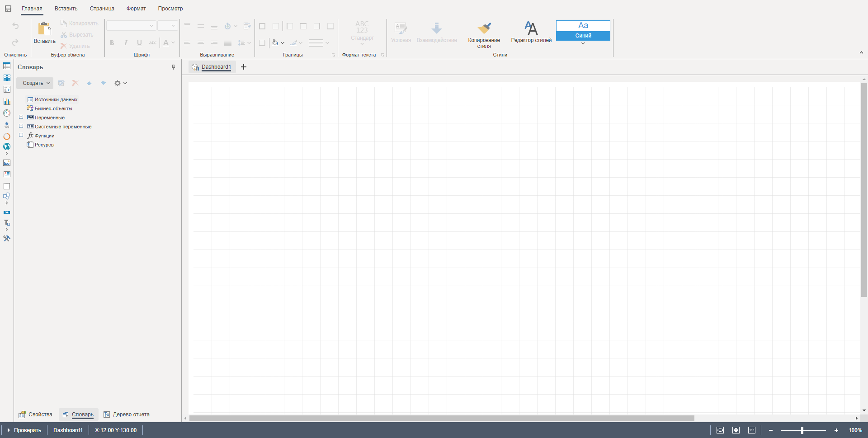Click the save icon in the top-left corner
The image size is (868, 438).
point(8,9)
